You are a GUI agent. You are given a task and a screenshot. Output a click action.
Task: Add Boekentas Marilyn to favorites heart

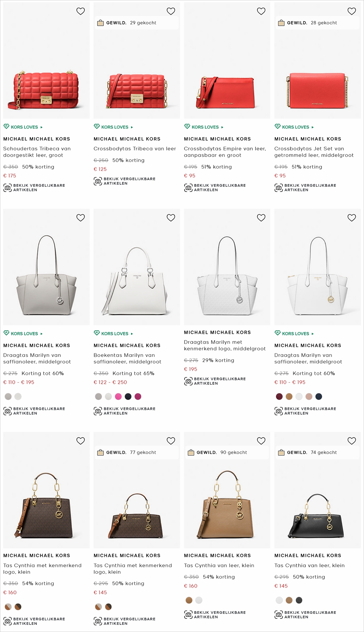(x=171, y=218)
